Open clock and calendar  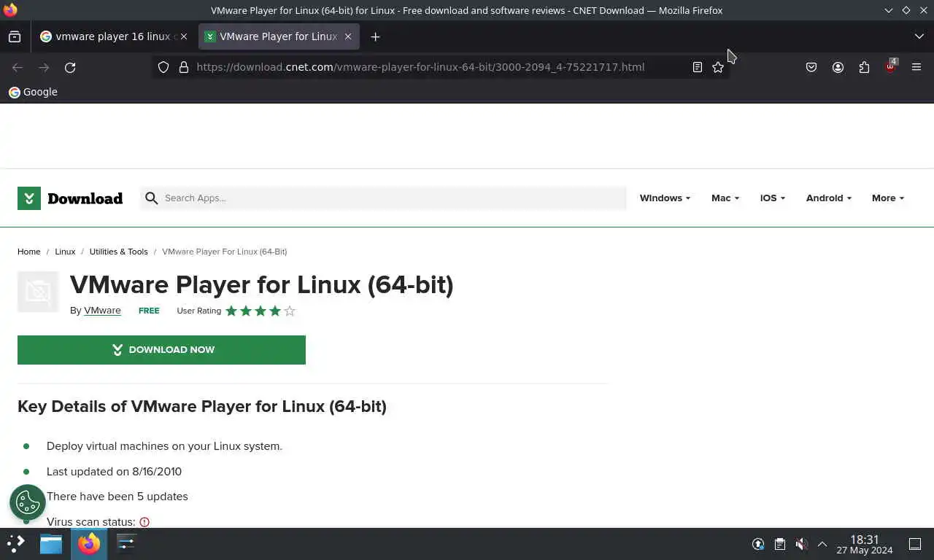(x=865, y=545)
